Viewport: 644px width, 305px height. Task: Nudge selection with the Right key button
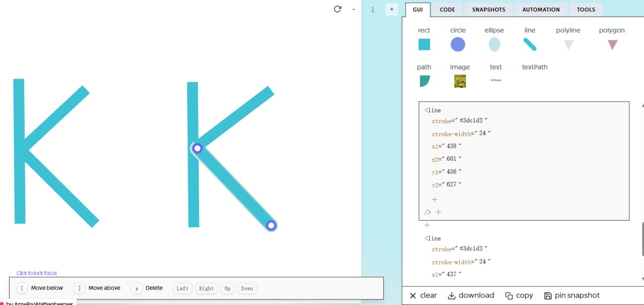(x=206, y=288)
